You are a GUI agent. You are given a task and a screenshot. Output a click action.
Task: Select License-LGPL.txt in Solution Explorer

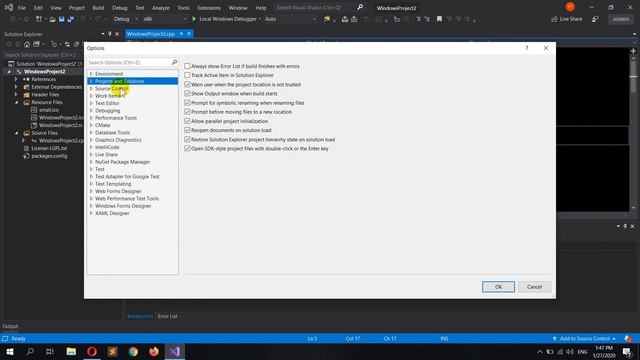[x=49, y=148]
